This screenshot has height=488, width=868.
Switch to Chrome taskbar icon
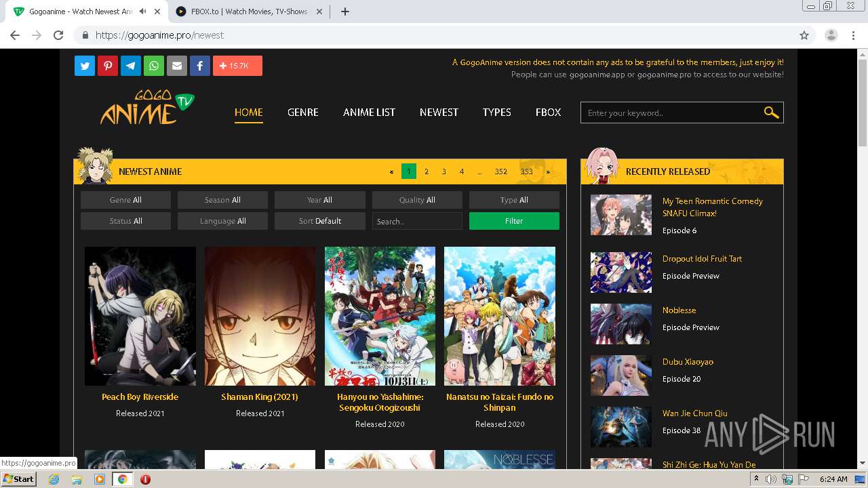point(122,479)
